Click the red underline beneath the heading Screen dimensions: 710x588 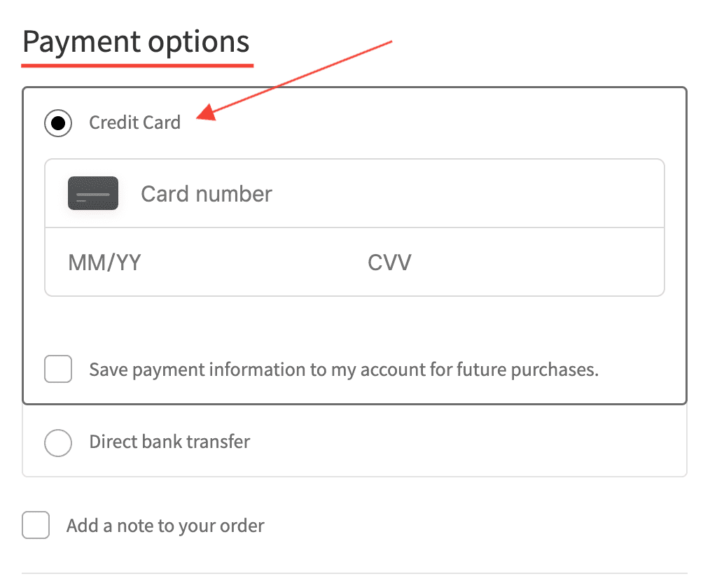click(x=137, y=65)
